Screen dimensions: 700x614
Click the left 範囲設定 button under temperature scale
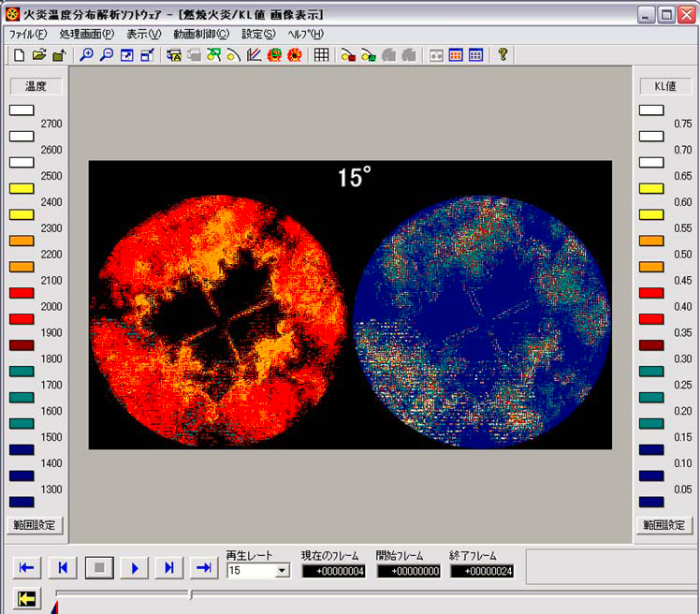coord(36,525)
